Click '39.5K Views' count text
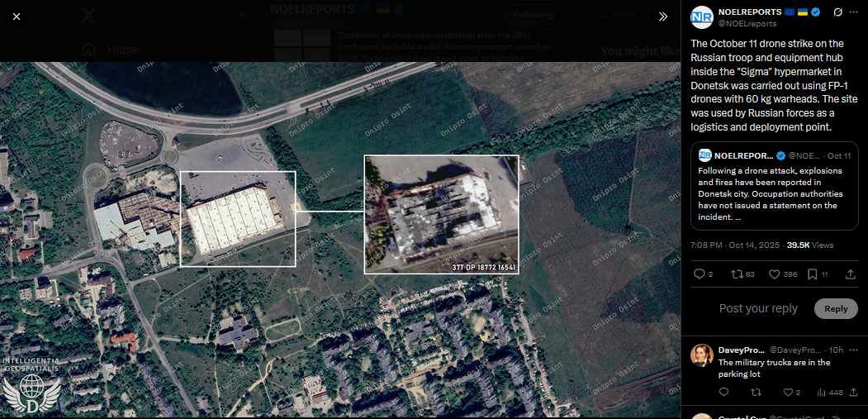 click(x=810, y=245)
